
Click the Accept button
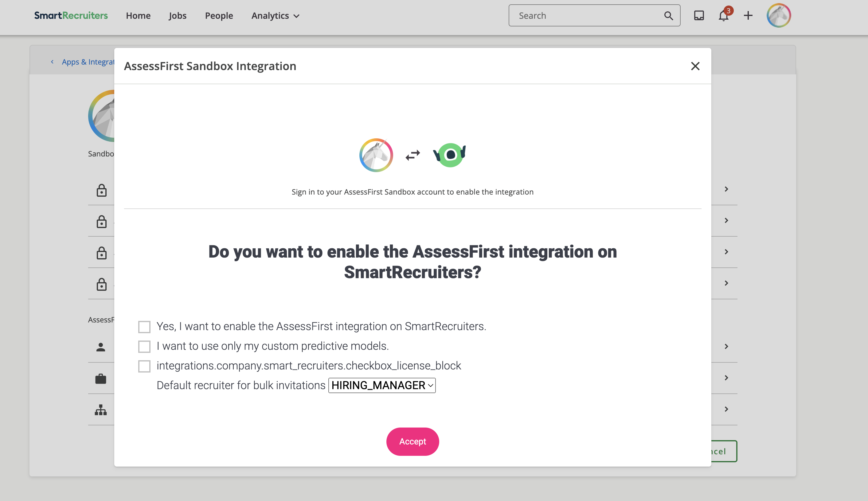[x=412, y=441]
